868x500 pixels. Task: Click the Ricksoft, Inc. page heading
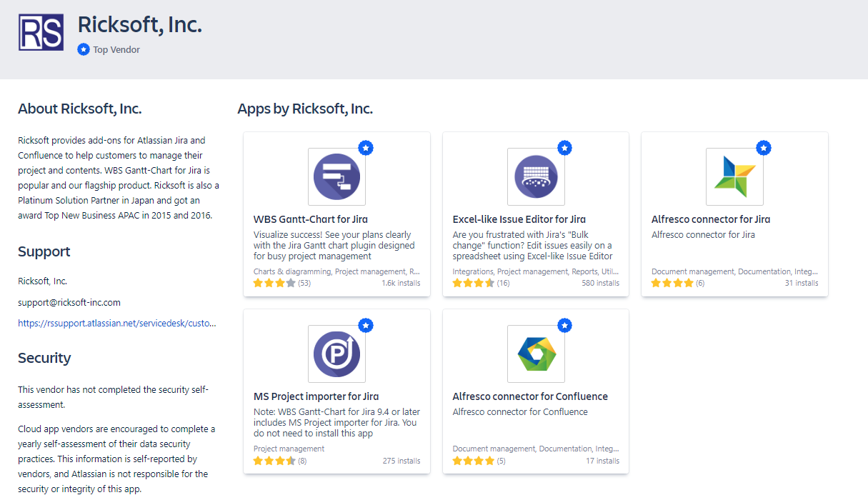pos(140,25)
